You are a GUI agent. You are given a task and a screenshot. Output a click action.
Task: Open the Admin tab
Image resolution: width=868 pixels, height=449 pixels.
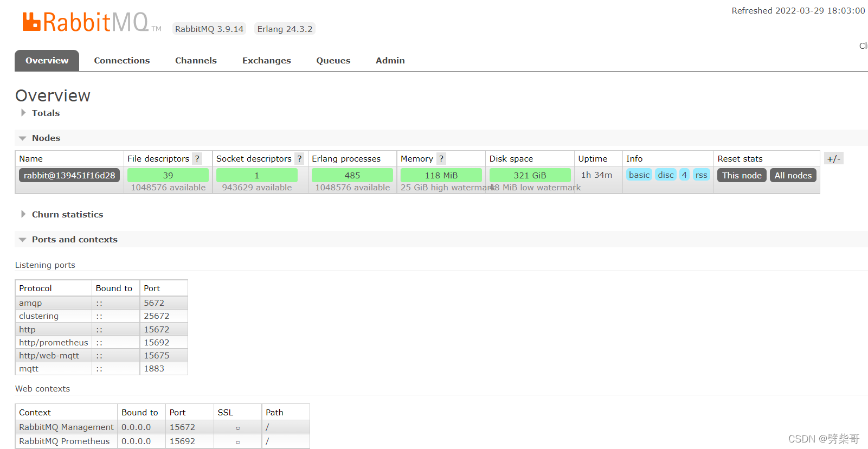point(390,60)
